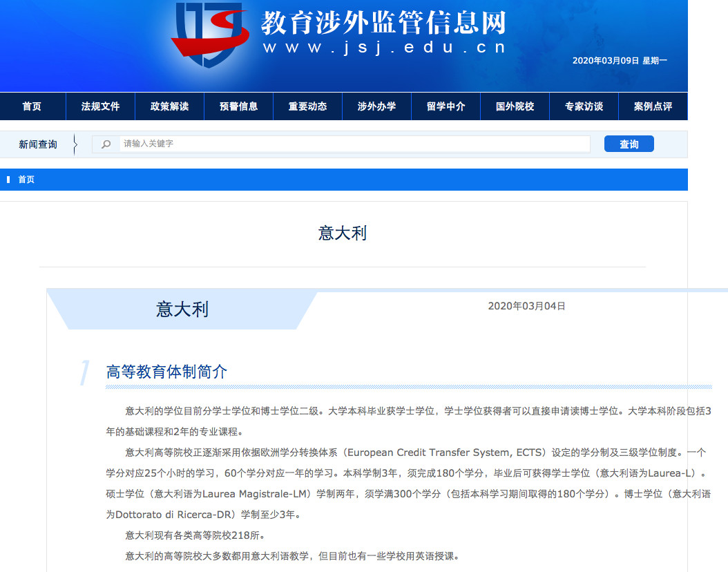
Task: Select 首页 in the navigation bar
Action: coord(32,106)
